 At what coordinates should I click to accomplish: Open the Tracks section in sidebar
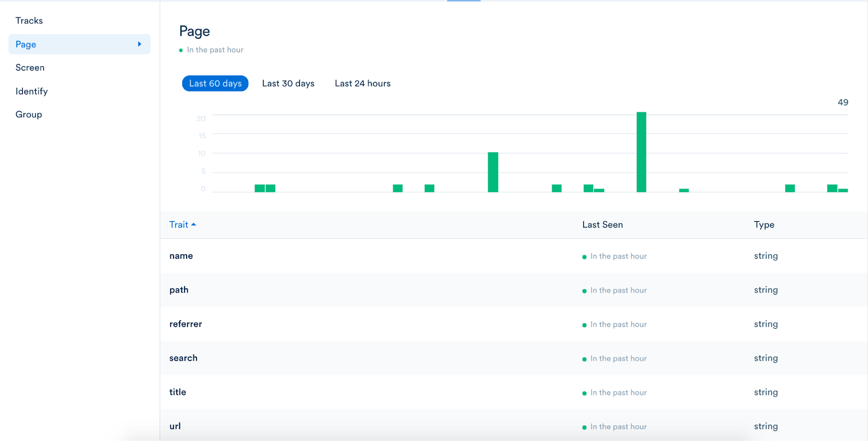29,21
